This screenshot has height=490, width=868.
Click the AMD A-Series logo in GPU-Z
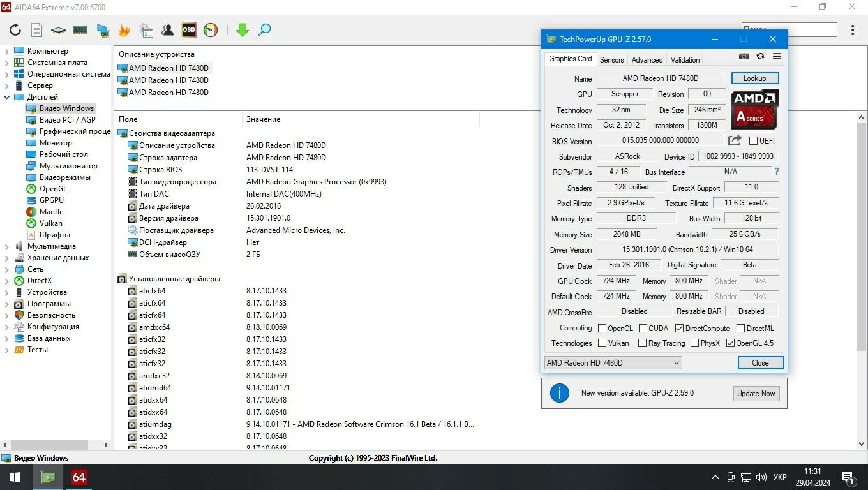(x=754, y=109)
